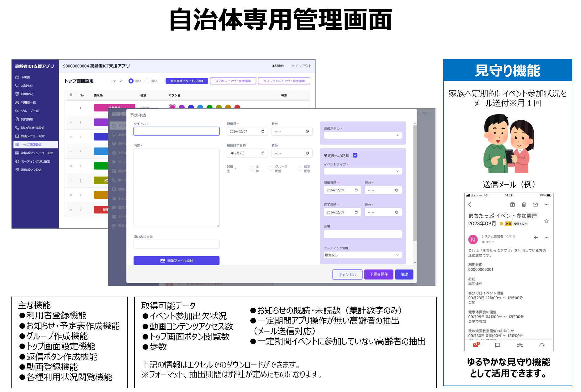Click the list icon beside トップ画面設定
This screenshot has height=392, width=581.
(17, 144)
